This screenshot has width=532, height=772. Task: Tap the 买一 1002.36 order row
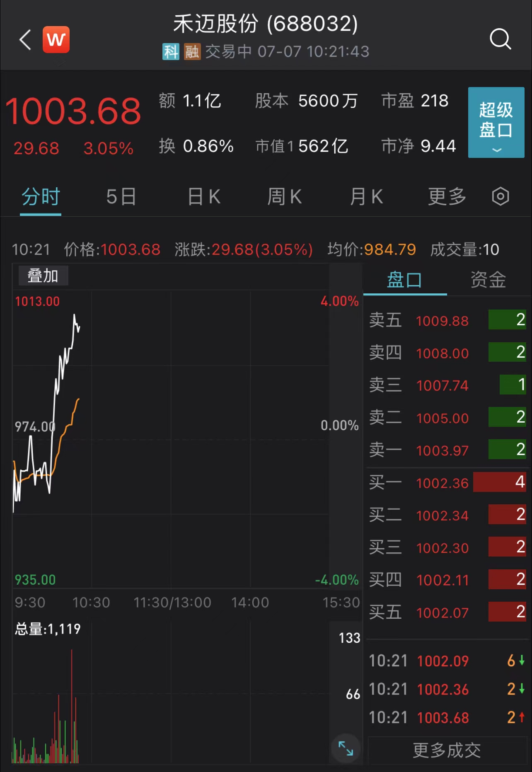click(x=447, y=482)
